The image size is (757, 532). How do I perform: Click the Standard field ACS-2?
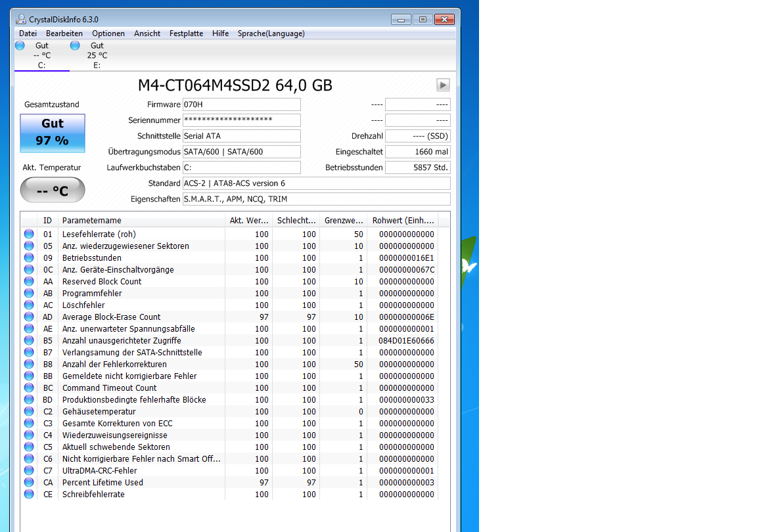316,183
